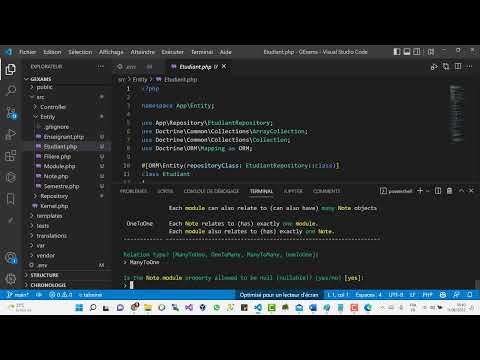480x360 pixels.
Task: Switch to JUPYTER panel tab
Action: [293, 191]
